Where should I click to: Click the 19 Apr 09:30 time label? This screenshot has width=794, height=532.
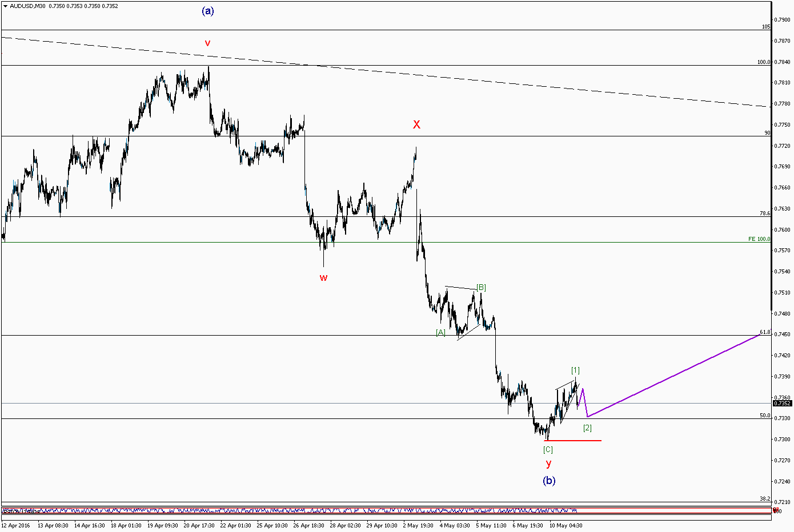163,525
